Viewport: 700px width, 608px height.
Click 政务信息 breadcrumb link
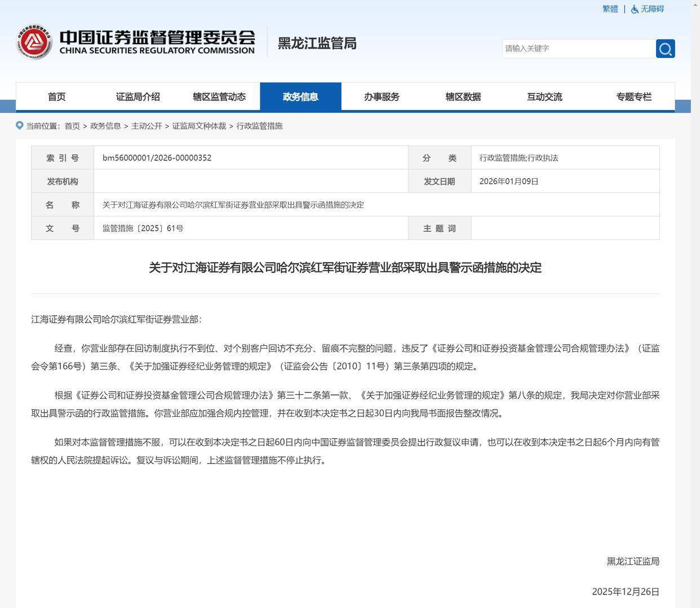click(x=105, y=126)
